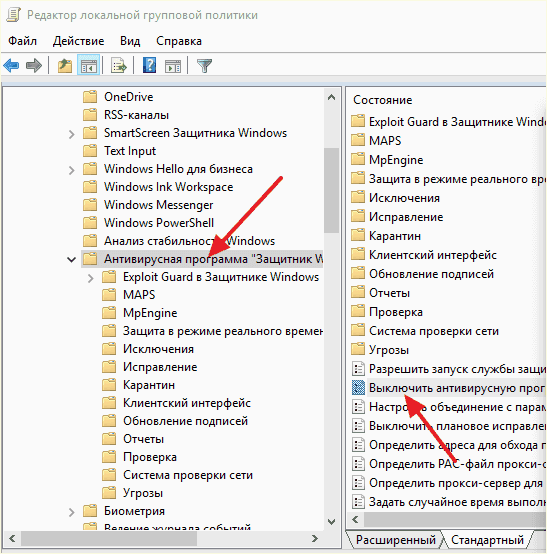547x554 pixels.
Task: Open the Вид menu
Action: 130,41
